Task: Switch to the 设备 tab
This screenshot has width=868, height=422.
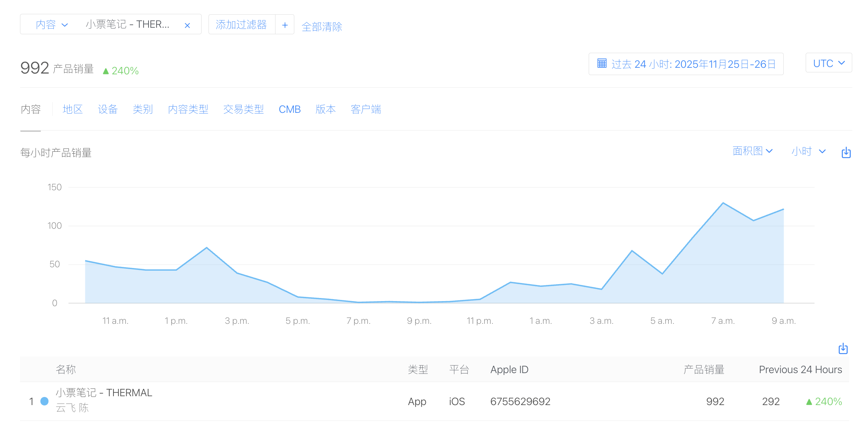Action: (108, 109)
